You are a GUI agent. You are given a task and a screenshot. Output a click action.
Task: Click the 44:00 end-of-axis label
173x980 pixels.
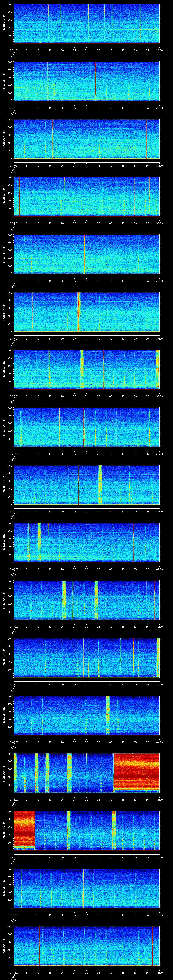click(159, 742)
